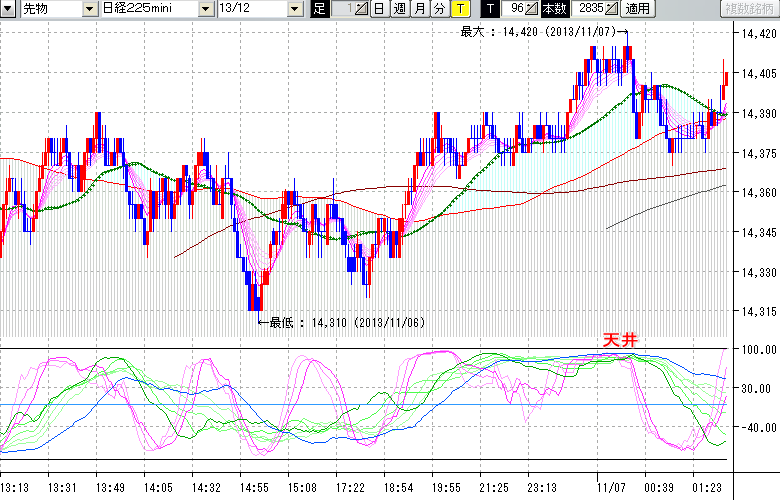Viewport: 780px width, 500px height.
Task: Select the minute (分) chart interval
Action: [439, 9]
